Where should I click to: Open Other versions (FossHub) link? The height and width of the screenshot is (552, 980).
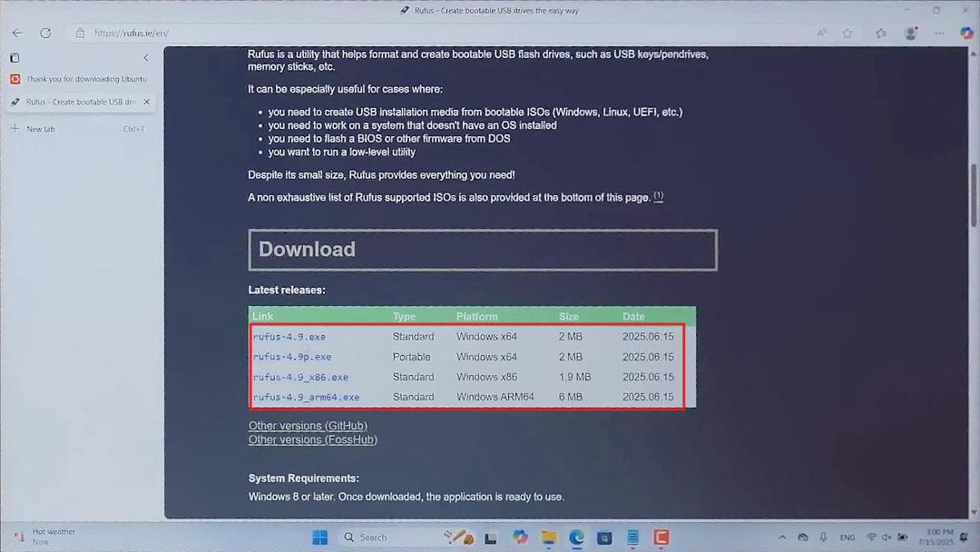pyautogui.click(x=313, y=439)
